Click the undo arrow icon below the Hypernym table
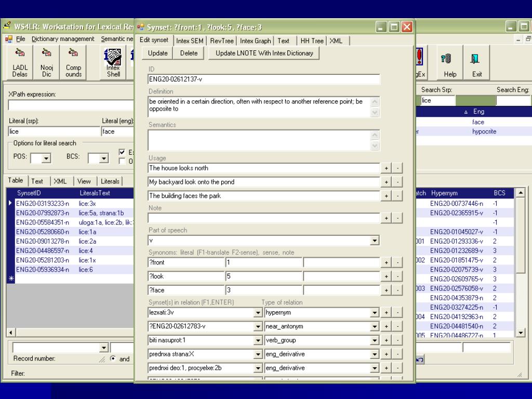Image resolution: width=532 pixels, height=399 pixels. pos(420,360)
